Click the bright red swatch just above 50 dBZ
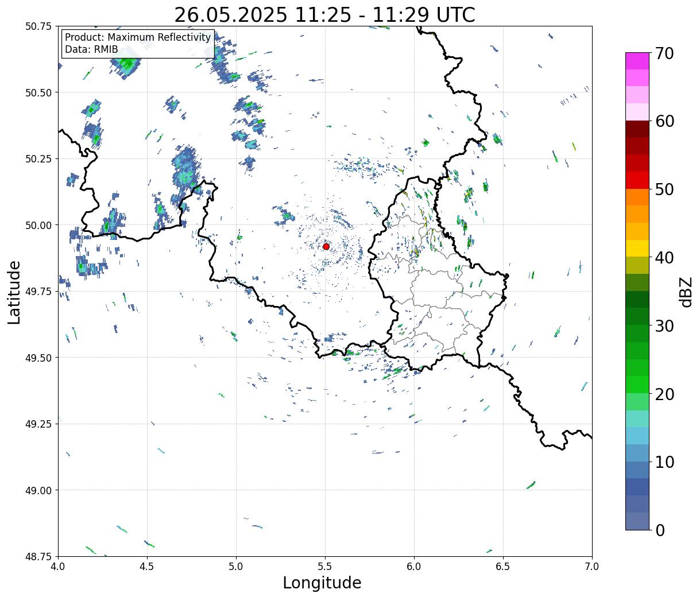The image size is (700, 597). [x=637, y=180]
